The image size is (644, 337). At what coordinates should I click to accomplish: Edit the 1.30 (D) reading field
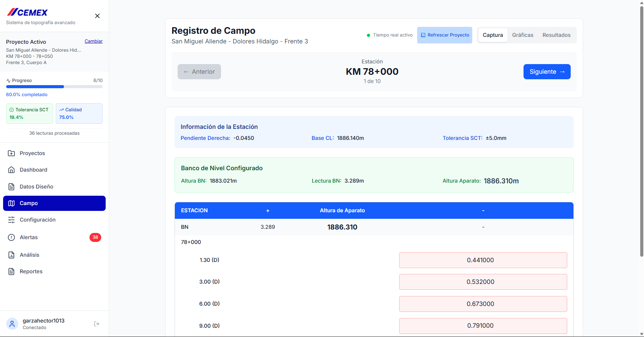(x=483, y=260)
